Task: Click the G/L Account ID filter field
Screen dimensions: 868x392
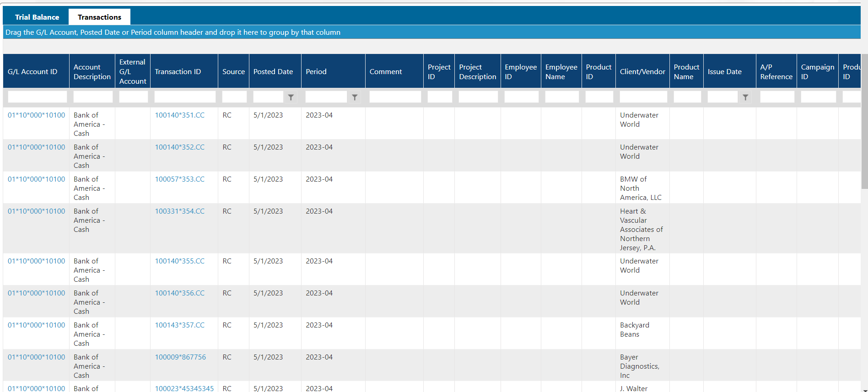Action: pyautogui.click(x=37, y=97)
